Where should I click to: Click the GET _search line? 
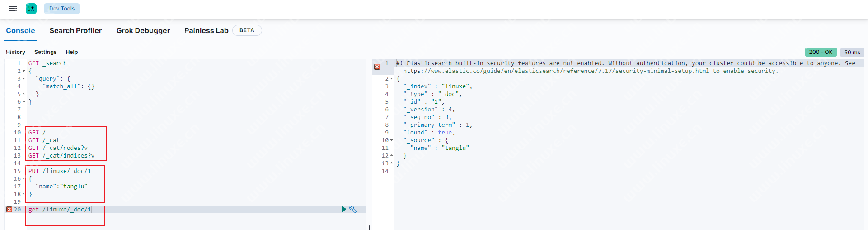pos(47,63)
